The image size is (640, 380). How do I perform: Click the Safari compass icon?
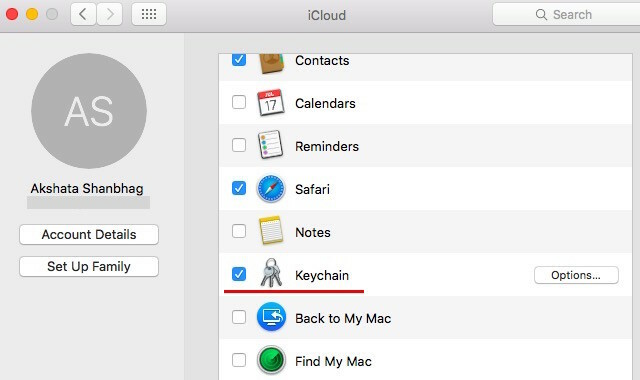[271, 189]
